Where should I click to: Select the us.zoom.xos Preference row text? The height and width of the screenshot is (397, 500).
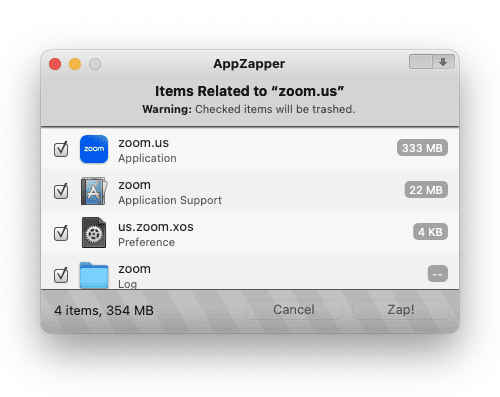coord(156,234)
